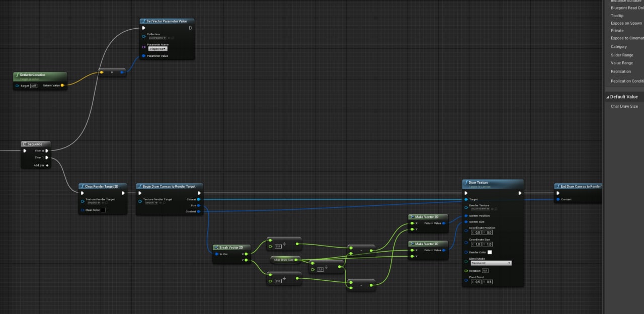Click the Rotation input pin
Screen dimensions: 644x314
466,271
